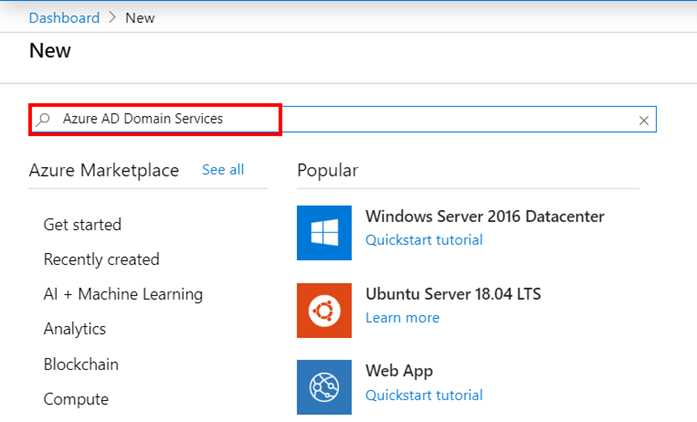Open Web App Quickstart tutorial link
The image size is (697, 422).
coord(424,395)
